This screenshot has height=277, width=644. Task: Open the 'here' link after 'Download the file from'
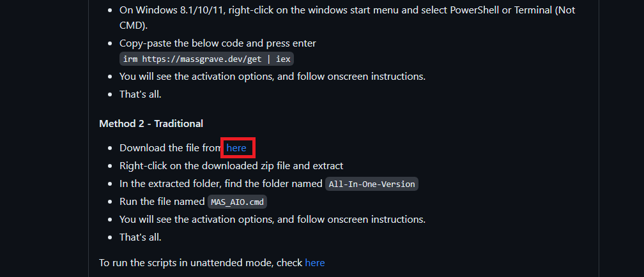[x=236, y=148]
